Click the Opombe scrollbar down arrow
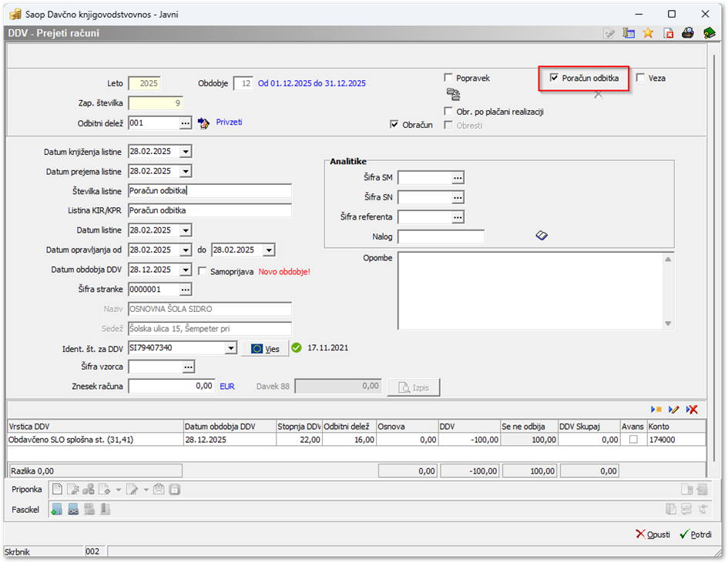The height and width of the screenshot is (563, 728). tap(668, 323)
